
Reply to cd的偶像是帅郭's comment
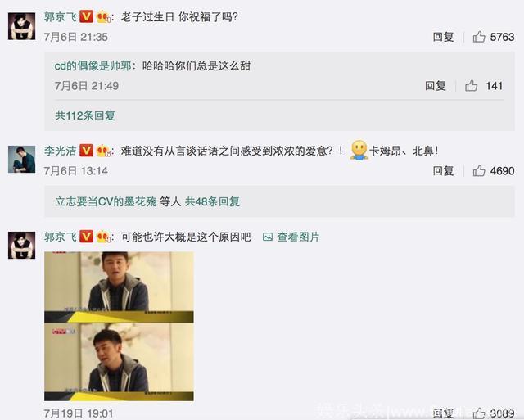(435, 86)
